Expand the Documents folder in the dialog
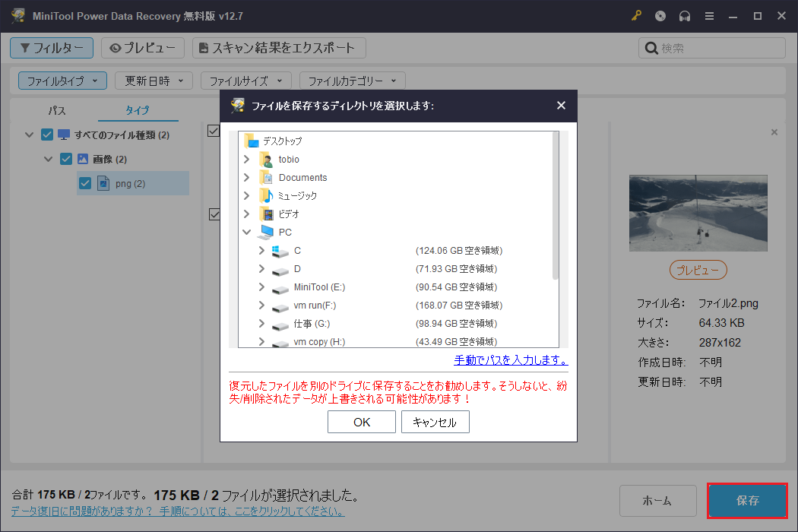Screen dimensions: 798x532 coord(245,177)
